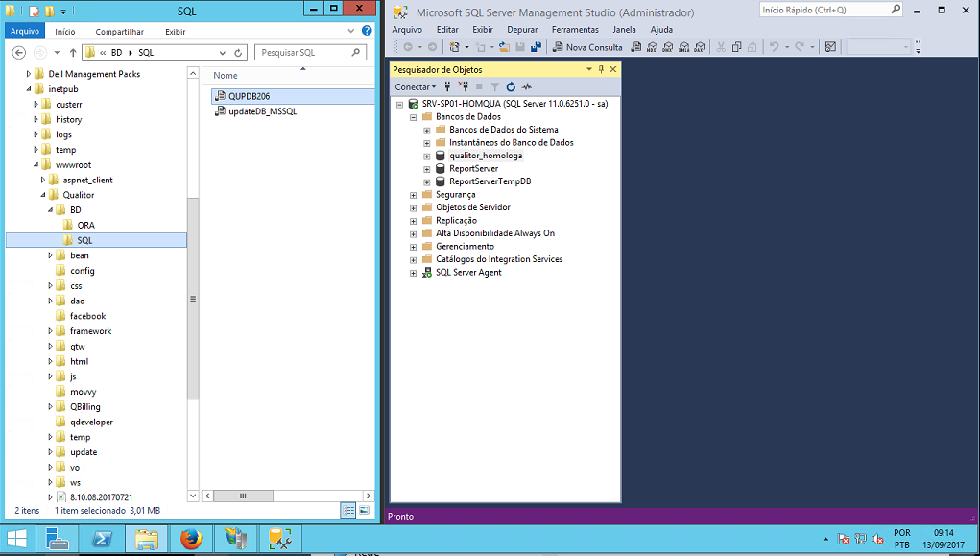Collapse the Bancos de Dados node

413,117
